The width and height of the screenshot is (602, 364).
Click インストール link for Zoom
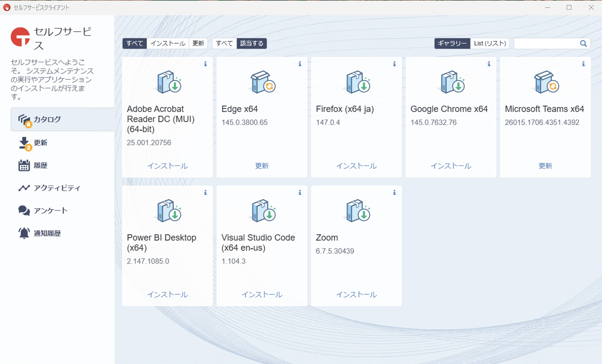[356, 294]
